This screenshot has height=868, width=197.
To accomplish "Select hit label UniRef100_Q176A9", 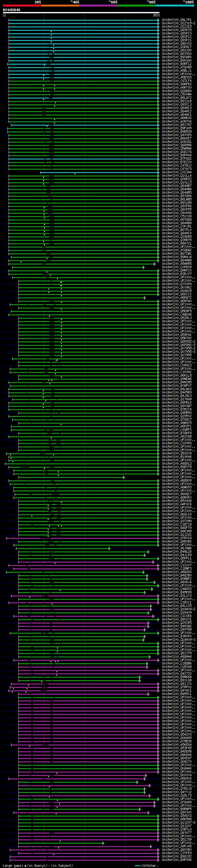I will click(x=177, y=399).
